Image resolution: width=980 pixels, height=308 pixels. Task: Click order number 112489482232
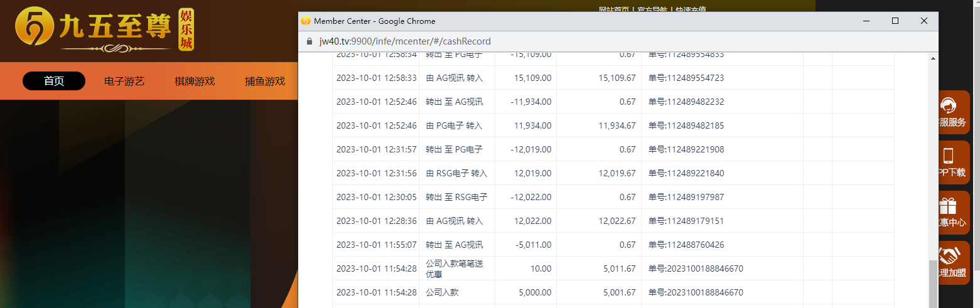686,102
